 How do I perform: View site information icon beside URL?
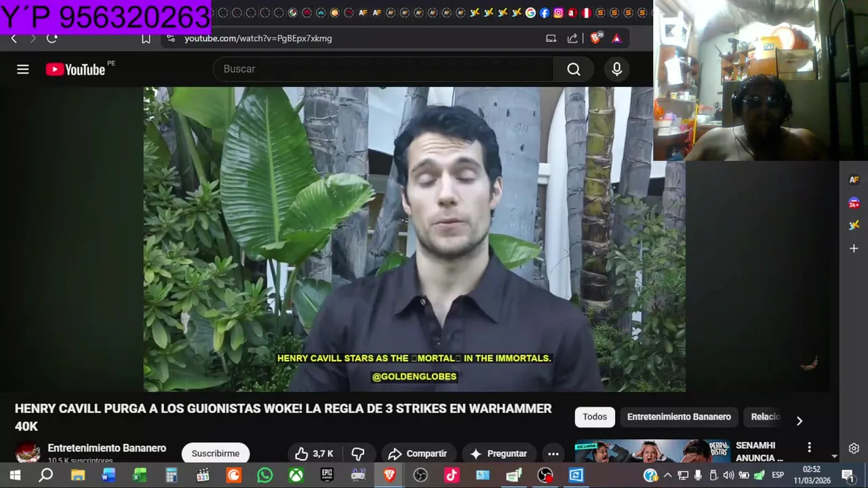[171, 39]
